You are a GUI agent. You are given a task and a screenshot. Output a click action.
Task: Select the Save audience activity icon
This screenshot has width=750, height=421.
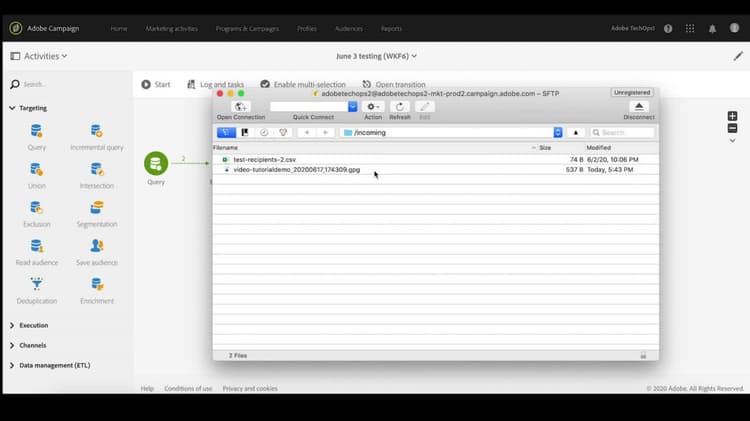point(97,246)
